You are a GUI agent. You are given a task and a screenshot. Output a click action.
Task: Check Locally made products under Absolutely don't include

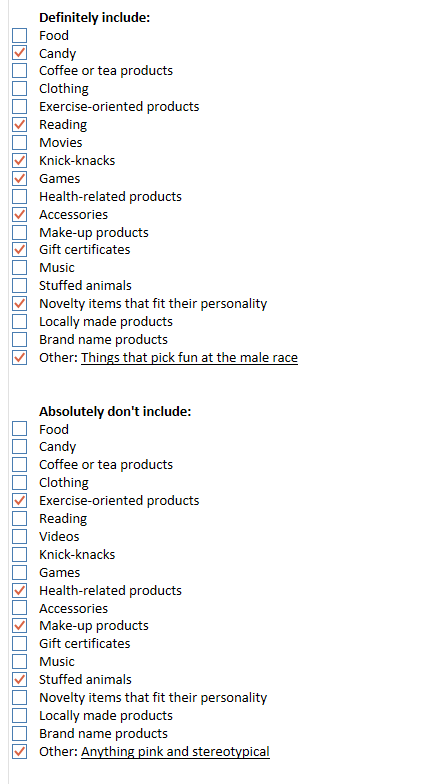(20, 716)
